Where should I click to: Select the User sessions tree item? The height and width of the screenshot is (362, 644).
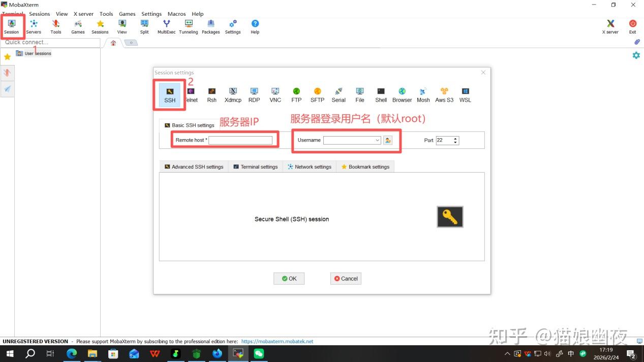[34, 53]
